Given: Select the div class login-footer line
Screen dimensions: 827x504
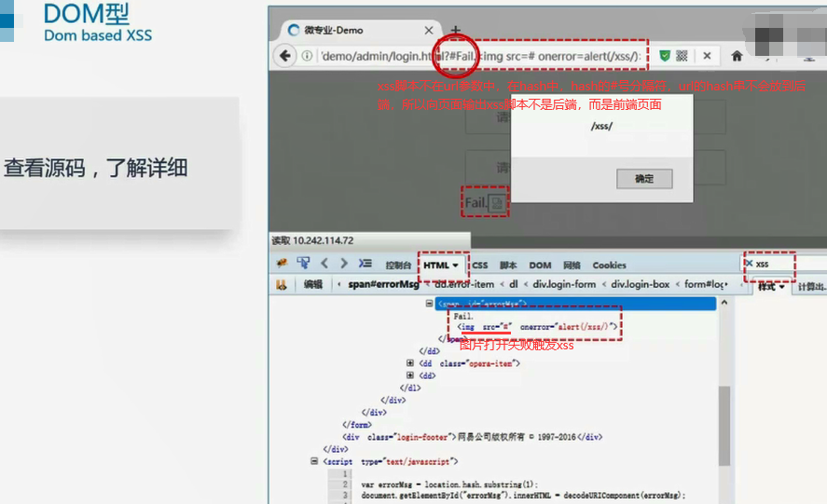Looking at the screenshot, I should pyautogui.click(x=472, y=437).
